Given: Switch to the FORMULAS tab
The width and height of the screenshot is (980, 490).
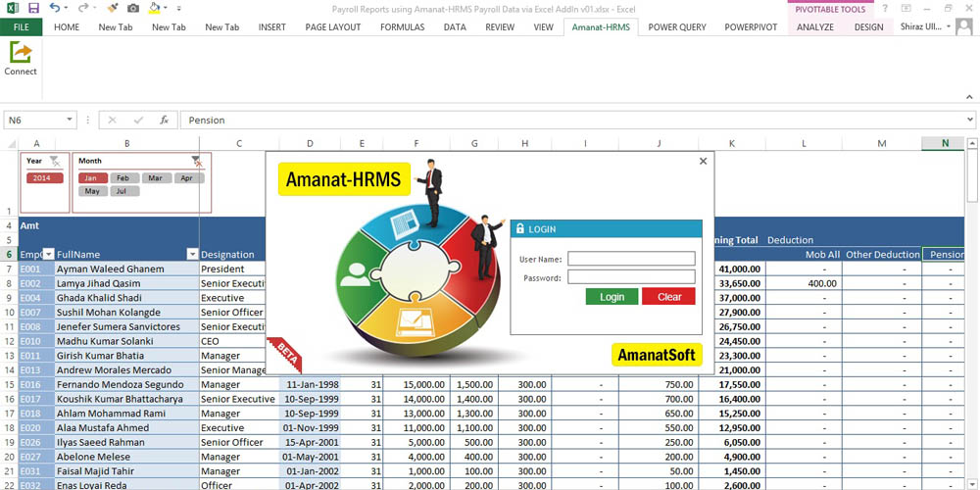Looking at the screenshot, I should click(403, 26).
